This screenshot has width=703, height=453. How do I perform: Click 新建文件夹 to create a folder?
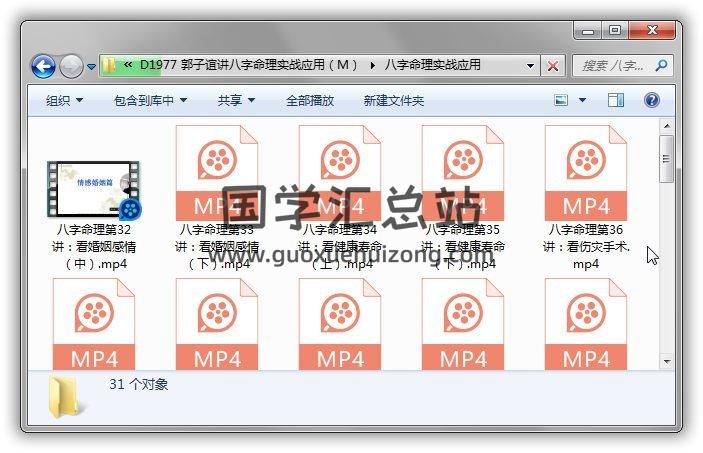394,100
